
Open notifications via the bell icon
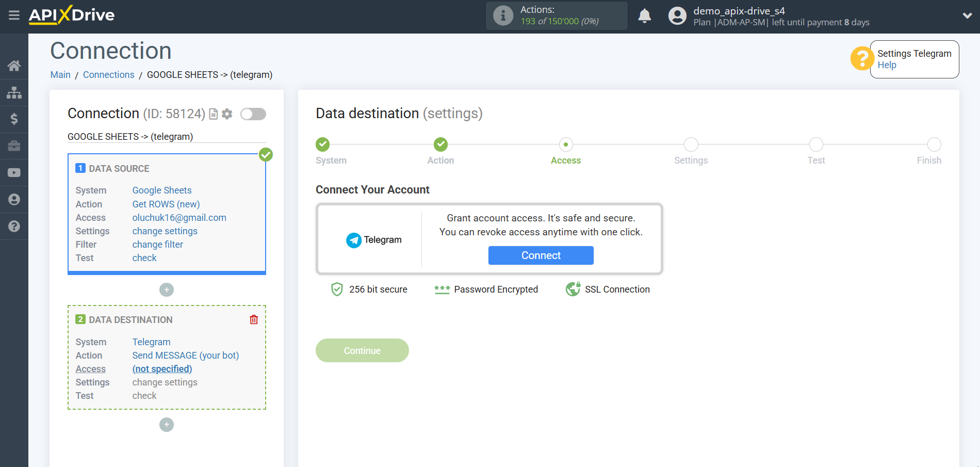tap(644, 16)
